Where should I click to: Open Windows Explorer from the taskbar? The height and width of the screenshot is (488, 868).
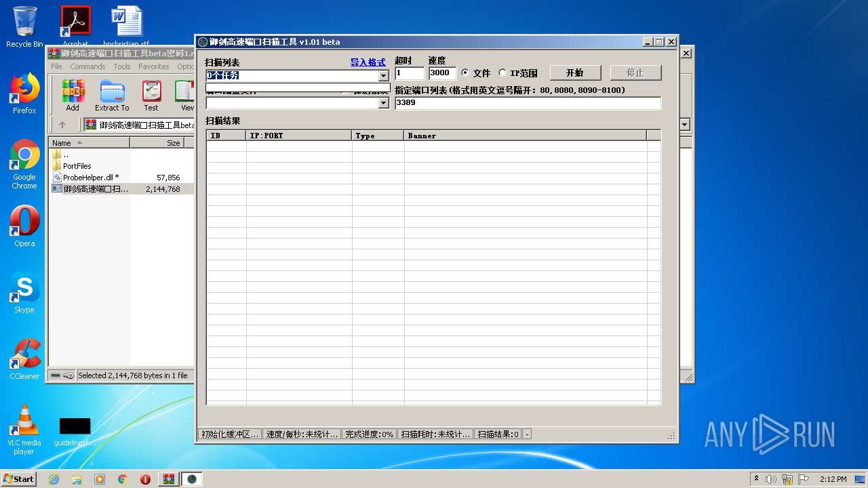click(x=77, y=479)
